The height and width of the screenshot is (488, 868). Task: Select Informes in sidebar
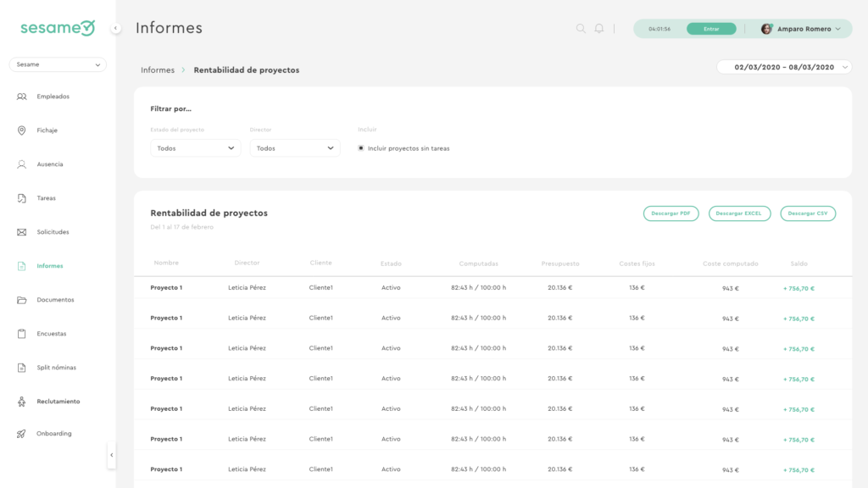click(50, 266)
